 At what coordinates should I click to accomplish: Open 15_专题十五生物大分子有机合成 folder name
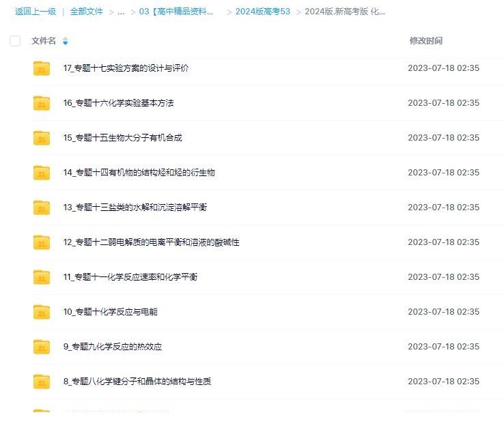(x=123, y=138)
